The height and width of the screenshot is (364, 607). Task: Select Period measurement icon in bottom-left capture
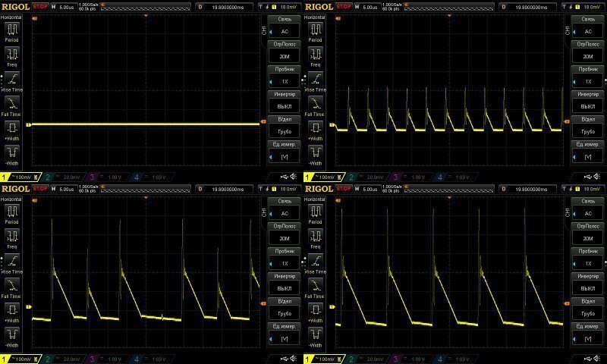tap(12, 212)
